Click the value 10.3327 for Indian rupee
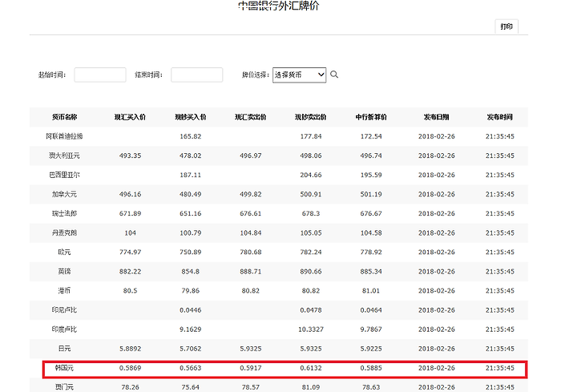 pos(311,329)
